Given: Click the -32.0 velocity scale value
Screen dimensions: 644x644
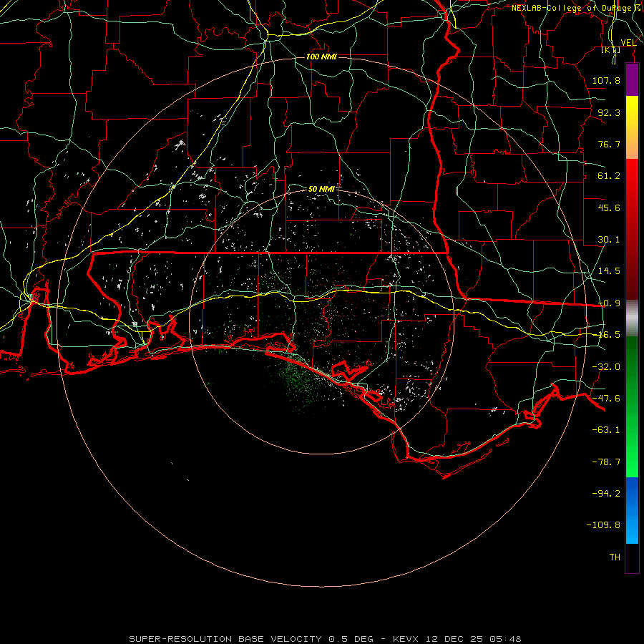Looking at the screenshot, I should click(606, 367).
